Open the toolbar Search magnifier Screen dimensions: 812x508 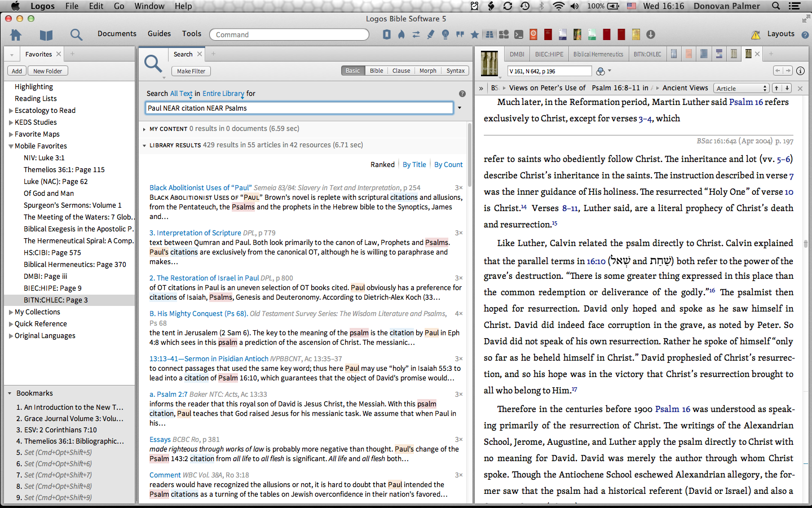click(76, 35)
